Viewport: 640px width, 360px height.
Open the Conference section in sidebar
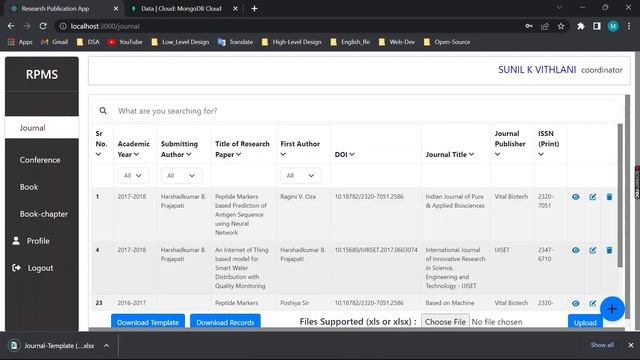(x=40, y=160)
